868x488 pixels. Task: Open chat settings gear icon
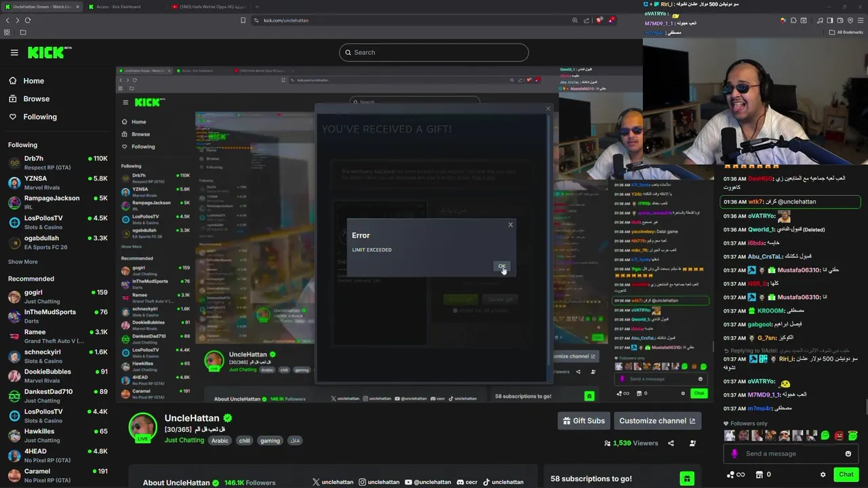(x=823, y=474)
